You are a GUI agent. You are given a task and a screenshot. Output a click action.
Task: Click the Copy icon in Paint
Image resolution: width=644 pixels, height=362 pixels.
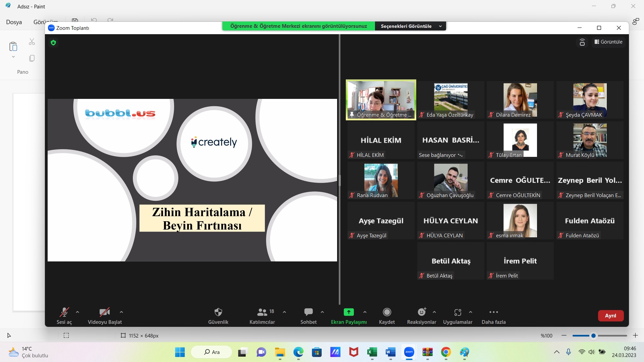click(x=32, y=58)
